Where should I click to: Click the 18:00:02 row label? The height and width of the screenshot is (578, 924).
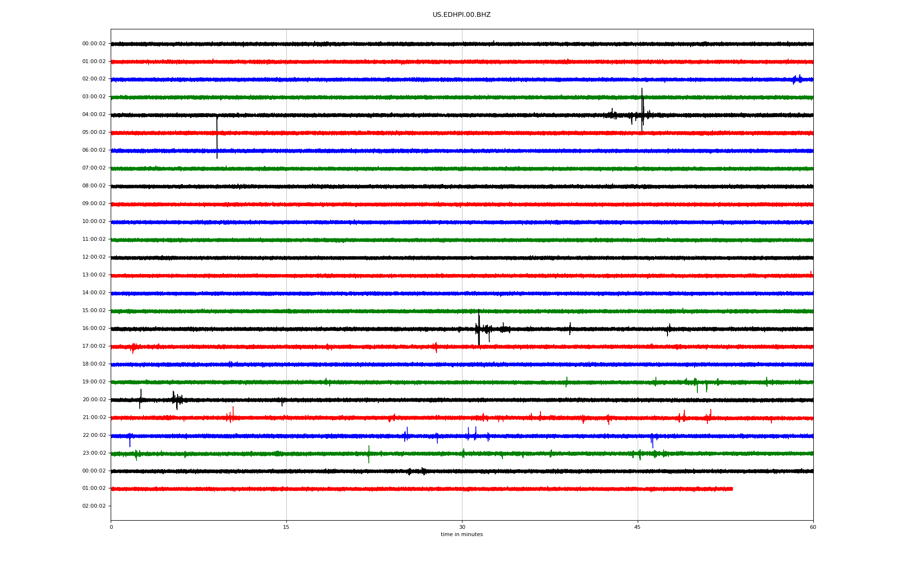[x=94, y=364]
